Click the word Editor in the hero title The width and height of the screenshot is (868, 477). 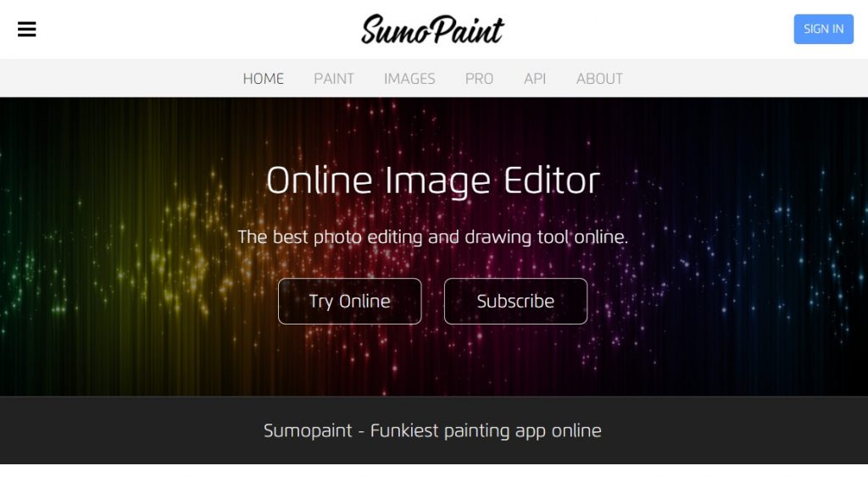tap(552, 180)
